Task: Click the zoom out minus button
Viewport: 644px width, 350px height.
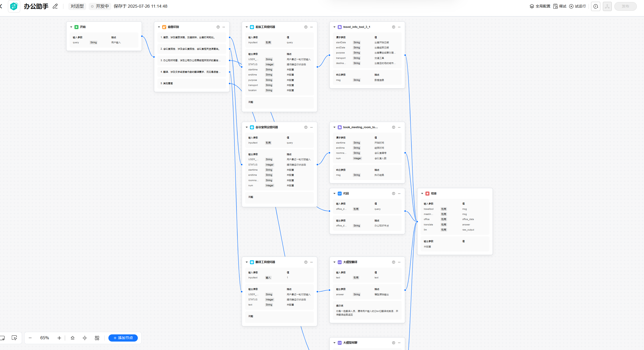Action: [x=30, y=338]
